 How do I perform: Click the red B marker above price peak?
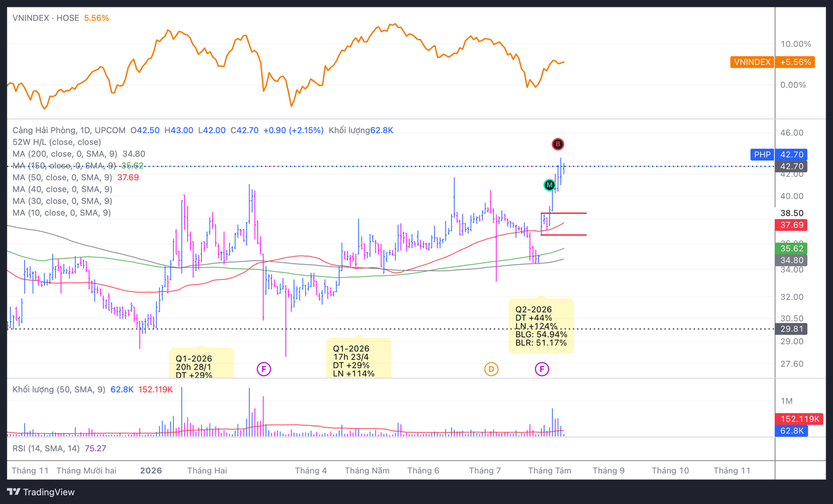click(x=558, y=144)
